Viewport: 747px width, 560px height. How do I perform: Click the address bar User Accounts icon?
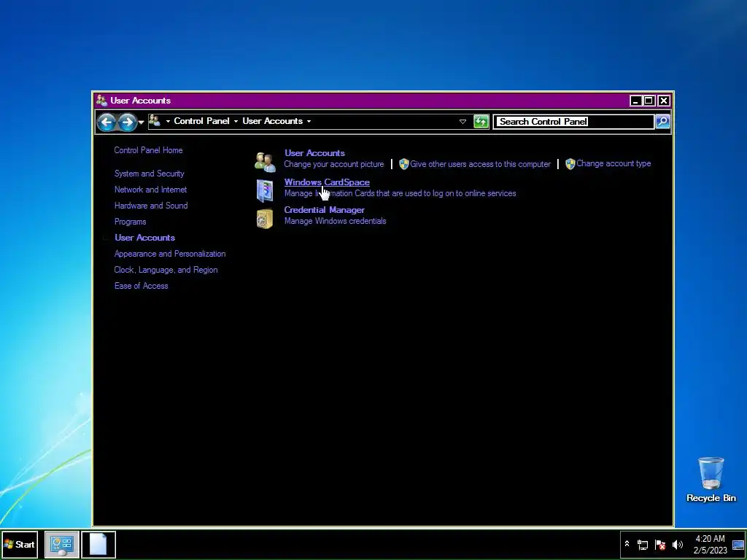(155, 120)
